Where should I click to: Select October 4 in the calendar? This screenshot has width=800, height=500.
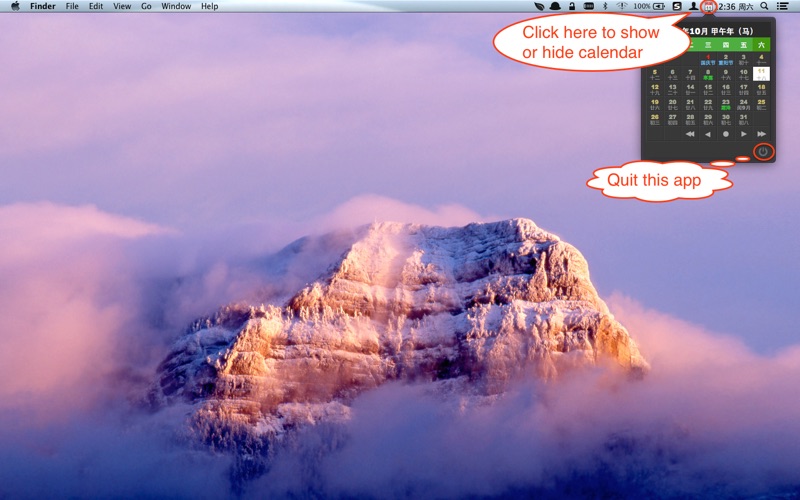point(761,59)
